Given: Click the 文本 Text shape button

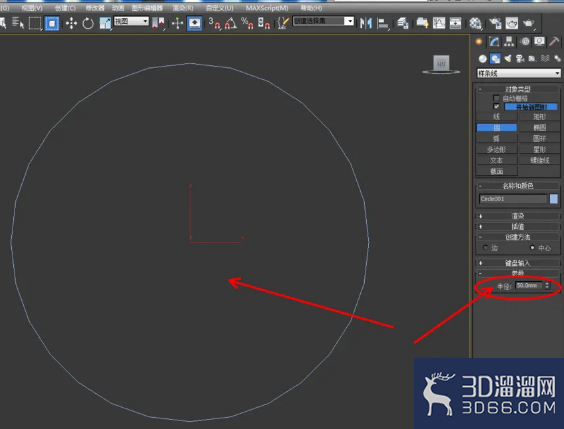Looking at the screenshot, I should click(x=497, y=160).
